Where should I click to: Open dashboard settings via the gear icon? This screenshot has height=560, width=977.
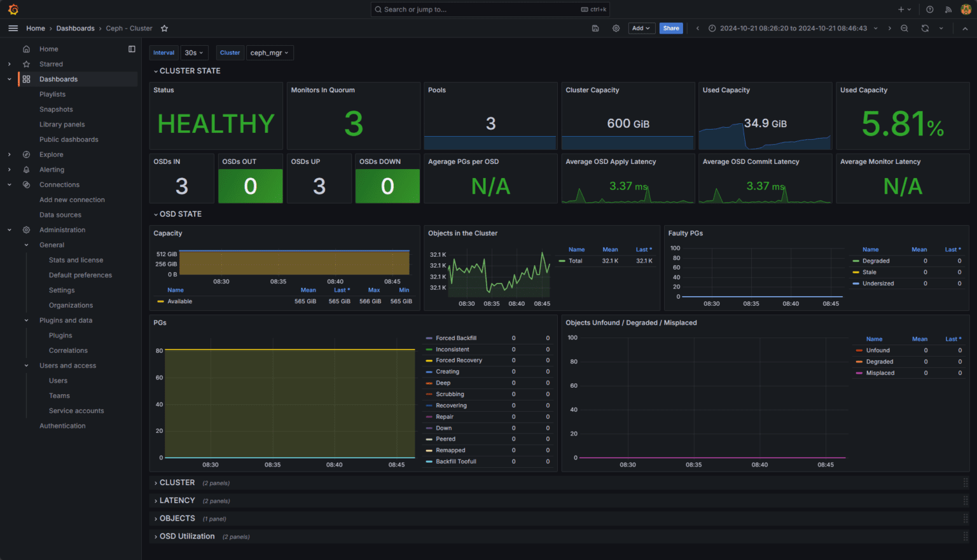[x=616, y=28]
